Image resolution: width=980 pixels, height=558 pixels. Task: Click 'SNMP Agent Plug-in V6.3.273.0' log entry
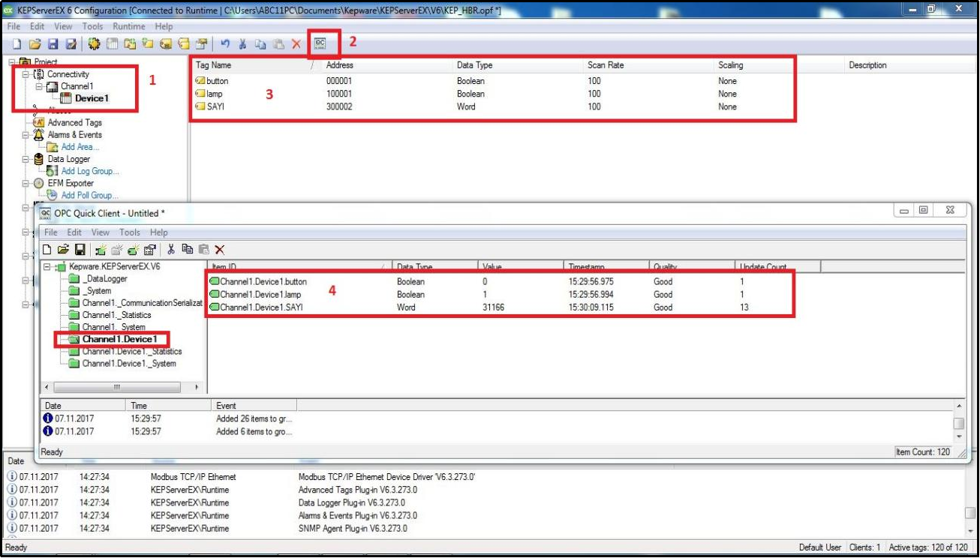coord(353,528)
